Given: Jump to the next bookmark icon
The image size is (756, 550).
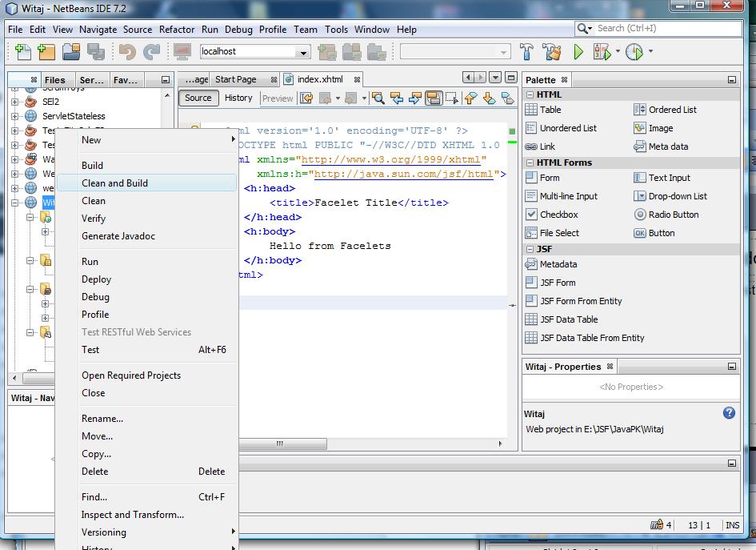Looking at the screenshot, I should pyautogui.click(x=489, y=98).
